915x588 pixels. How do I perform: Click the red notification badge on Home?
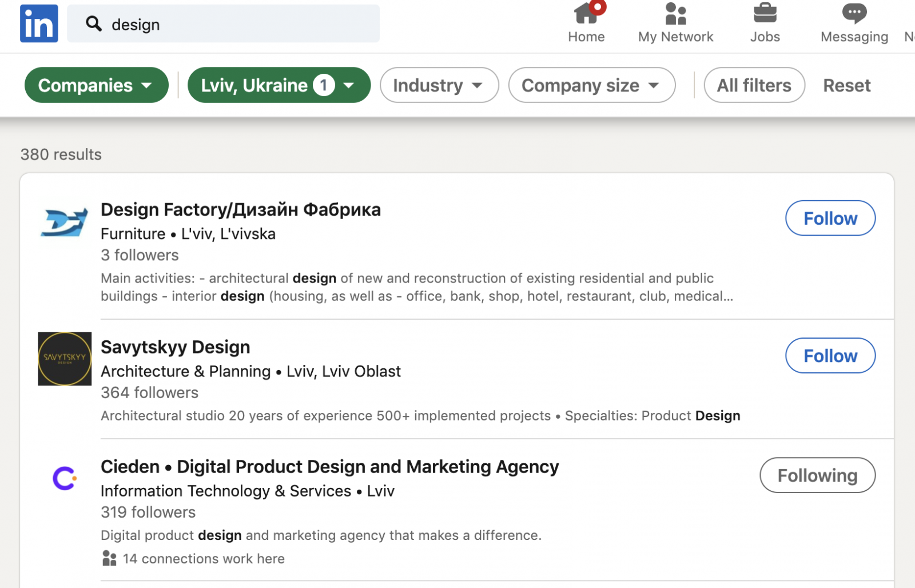[598, 7]
